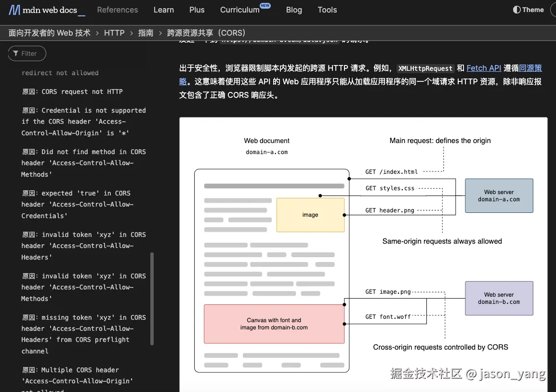Open invalid token 'Access-Control-Allow-Methods' item

[83, 287]
